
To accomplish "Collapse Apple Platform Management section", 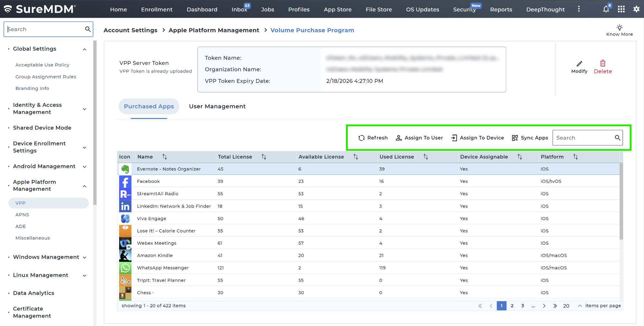I will pyautogui.click(x=84, y=186).
